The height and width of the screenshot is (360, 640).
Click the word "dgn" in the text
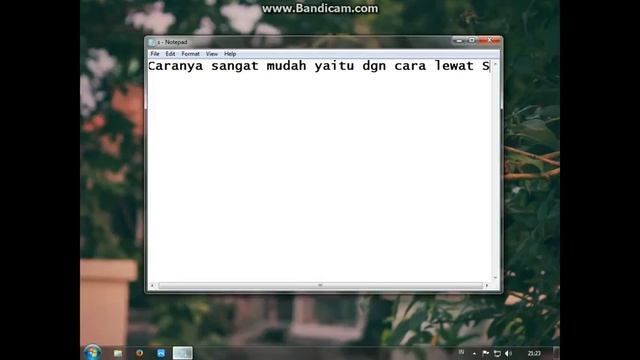click(x=374, y=67)
